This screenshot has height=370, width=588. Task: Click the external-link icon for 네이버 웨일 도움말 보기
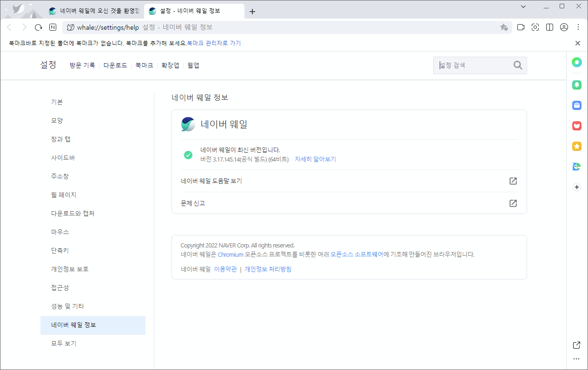[513, 181]
